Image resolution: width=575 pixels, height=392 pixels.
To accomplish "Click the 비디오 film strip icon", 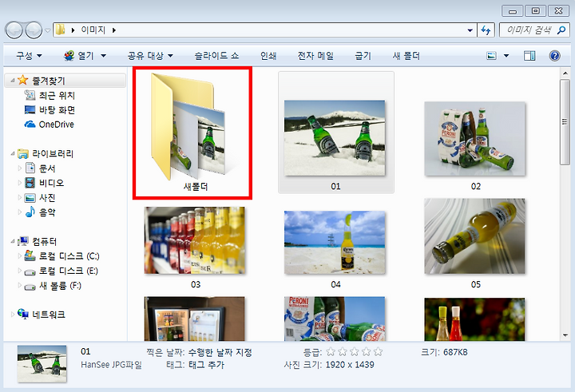I will (30, 183).
